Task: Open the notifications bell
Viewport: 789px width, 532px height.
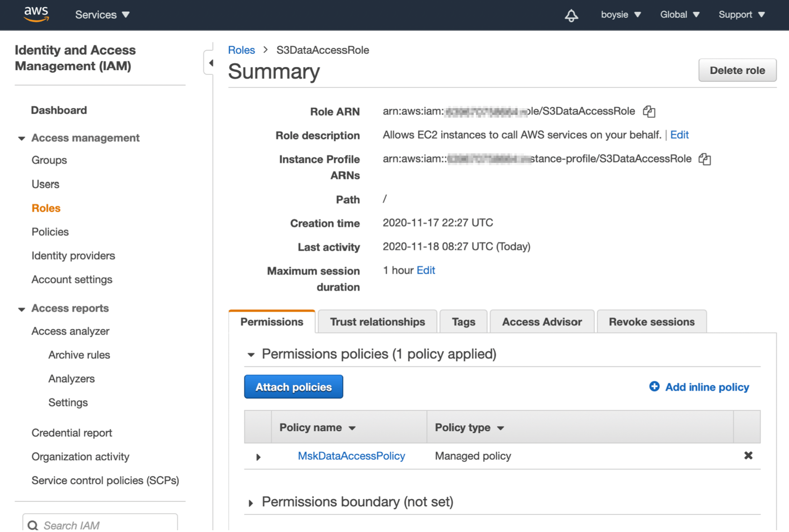Action: coord(571,15)
